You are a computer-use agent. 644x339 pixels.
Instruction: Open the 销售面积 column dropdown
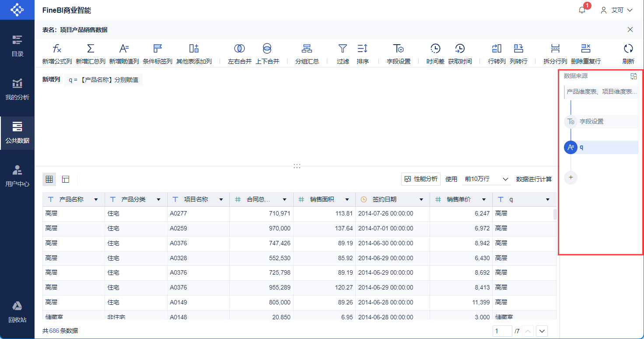[x=347, y=200]
